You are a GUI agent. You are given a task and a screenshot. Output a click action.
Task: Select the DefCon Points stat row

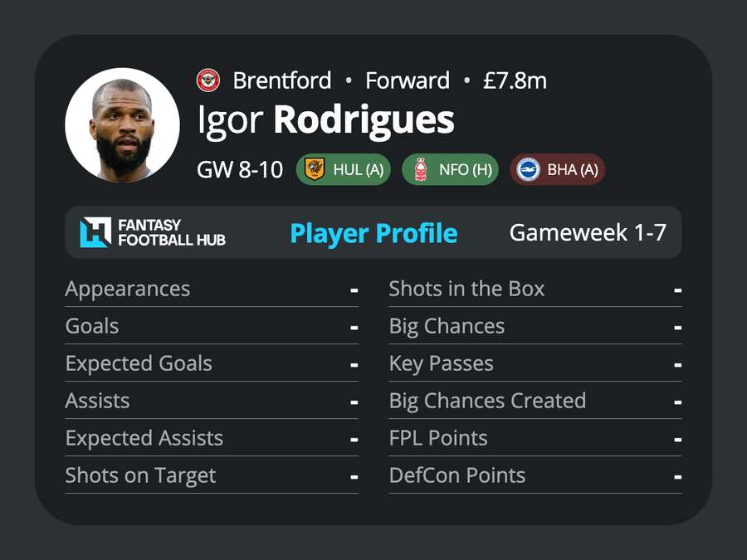point(535,475)
